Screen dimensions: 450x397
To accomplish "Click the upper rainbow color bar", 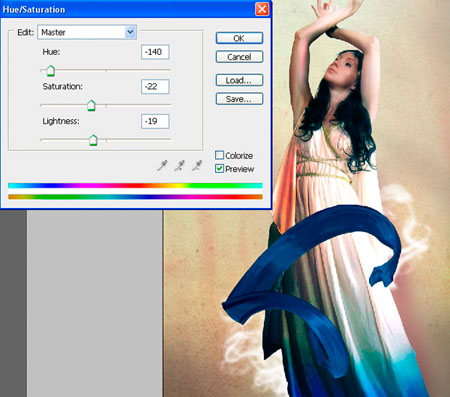I will point(135,186).
